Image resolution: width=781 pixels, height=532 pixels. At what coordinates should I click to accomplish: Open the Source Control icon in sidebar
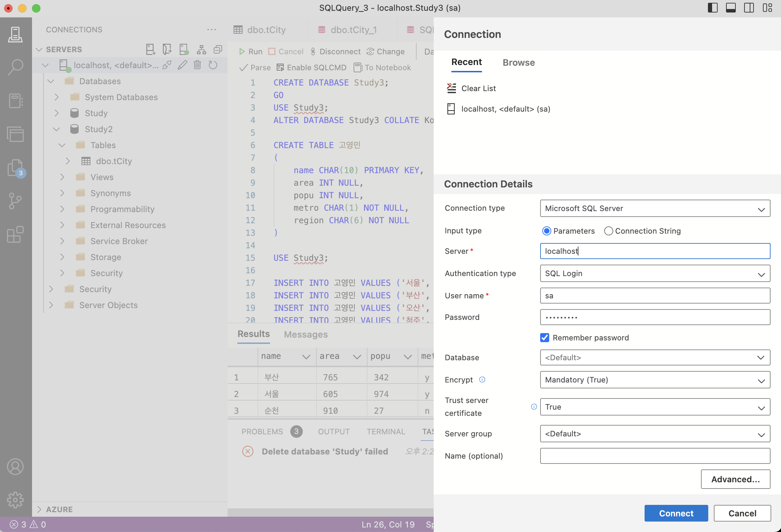(x=15, y=201)
